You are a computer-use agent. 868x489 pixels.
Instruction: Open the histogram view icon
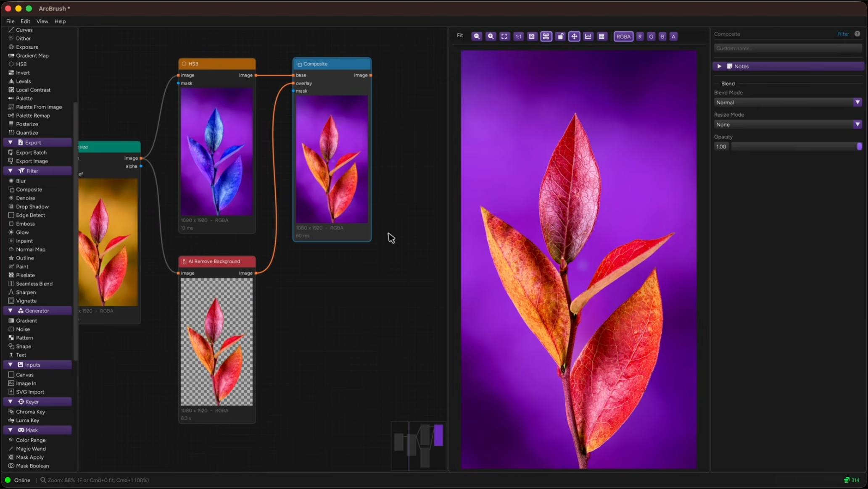[588, 37]
